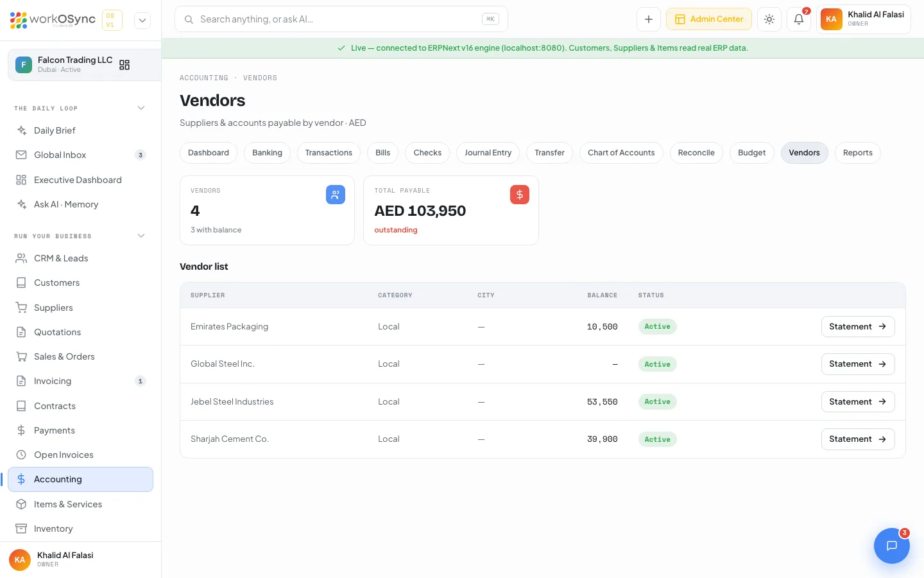Screen dimensions: 924x578
Task: Click the Customers book icon
Action: pos(21,283)
